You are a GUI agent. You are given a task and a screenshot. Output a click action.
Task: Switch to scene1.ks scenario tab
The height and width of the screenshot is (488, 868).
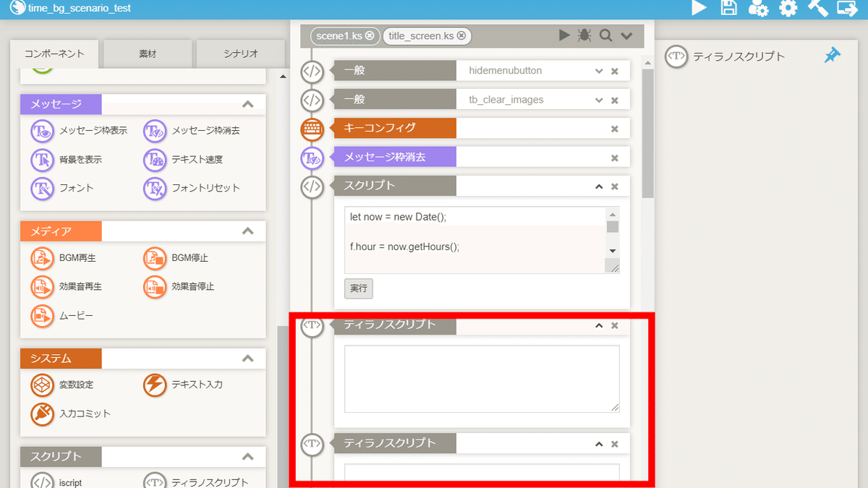pos(339,35)
